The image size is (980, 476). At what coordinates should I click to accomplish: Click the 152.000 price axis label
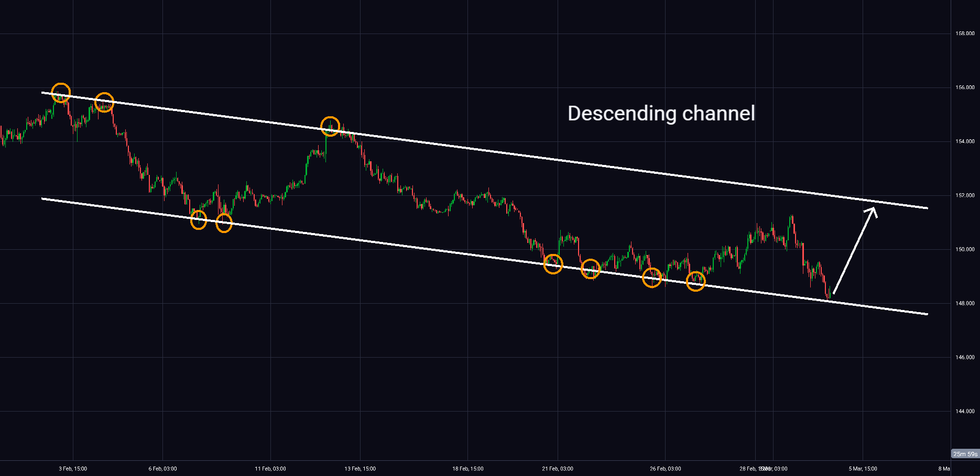point(965,195)
